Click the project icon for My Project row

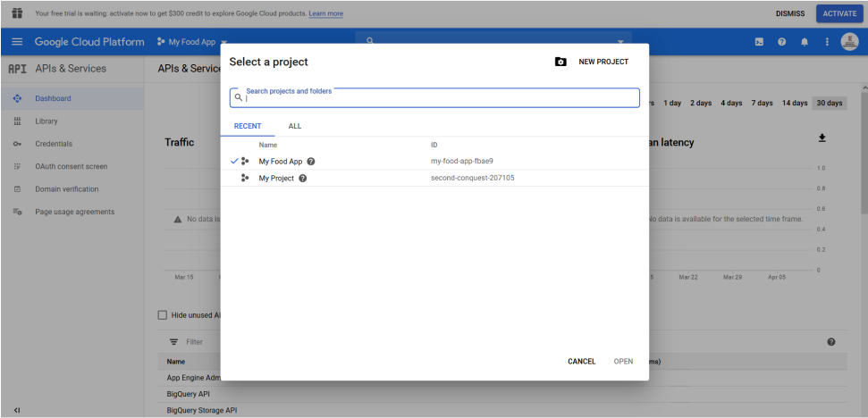pos(245,178)
